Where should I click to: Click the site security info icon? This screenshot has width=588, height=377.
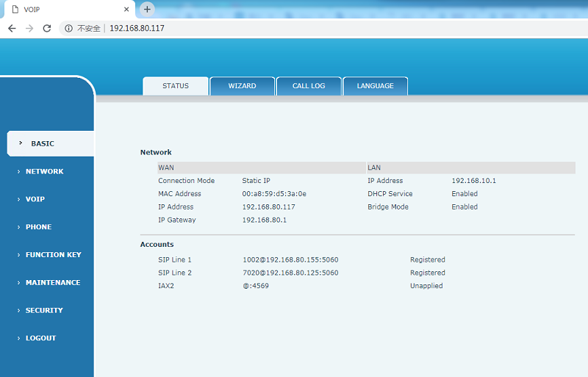tap(68, 28)
